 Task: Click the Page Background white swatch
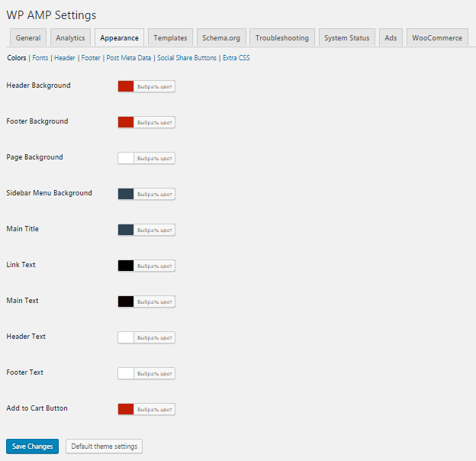(126, 158)
